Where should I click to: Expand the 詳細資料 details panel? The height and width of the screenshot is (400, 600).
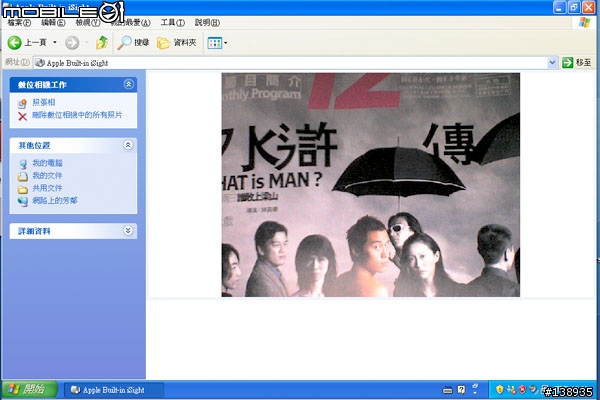point(129,230)
